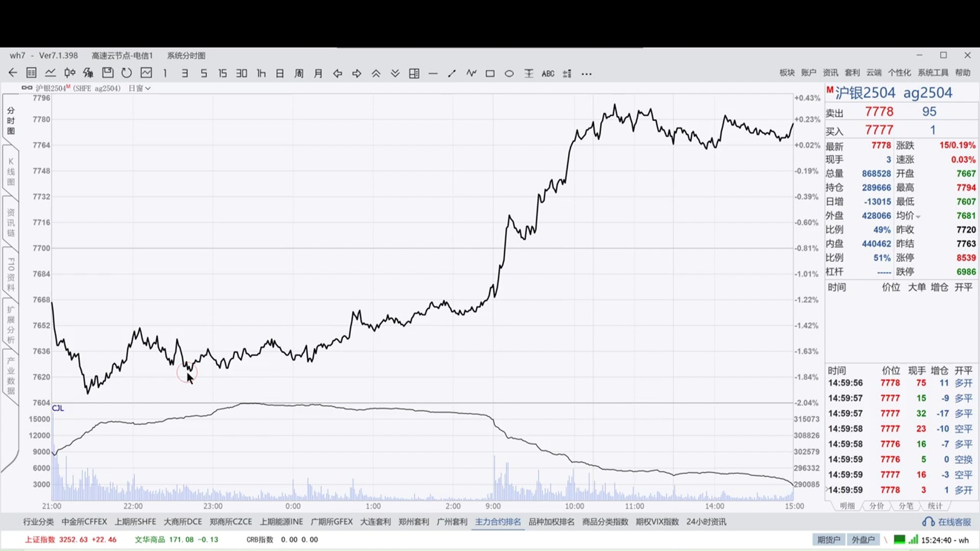Open the chart-in-frame toolbar icon
Screen dimensions: 980x551
[146, 73]
